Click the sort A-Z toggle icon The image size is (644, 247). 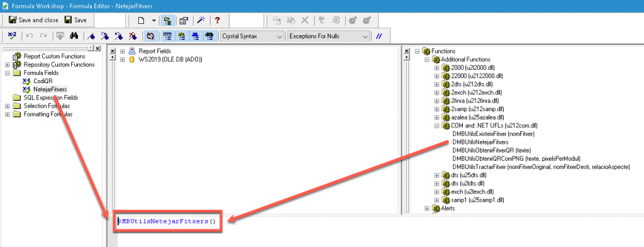pyautogui.click(x=150, y=36)
